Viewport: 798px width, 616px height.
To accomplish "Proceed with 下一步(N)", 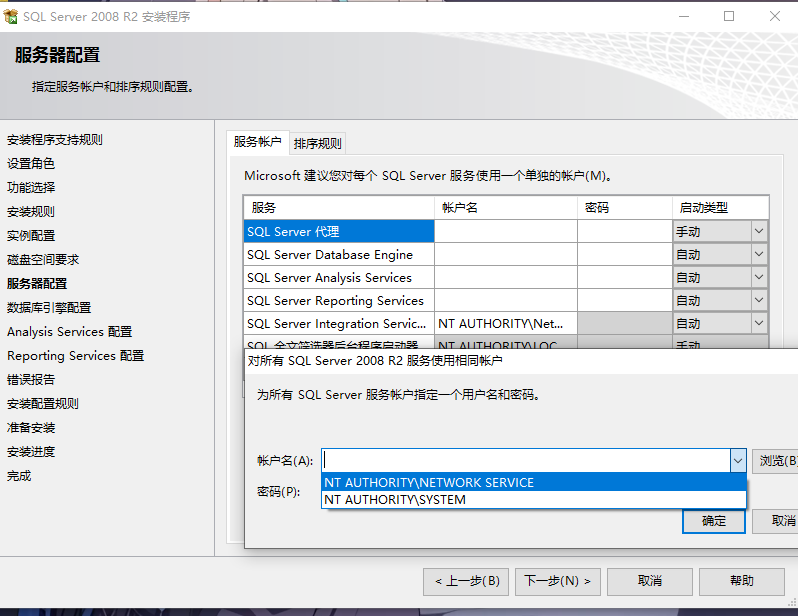I will 558,581.
